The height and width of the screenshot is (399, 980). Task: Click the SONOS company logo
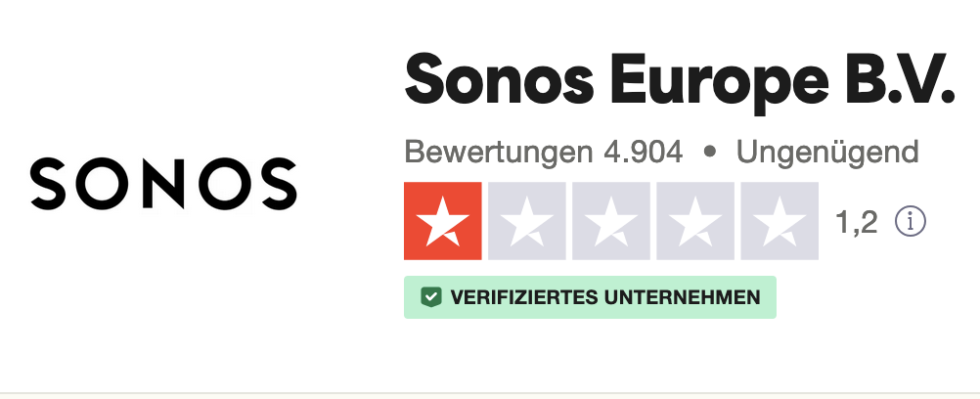click(163, 183)
